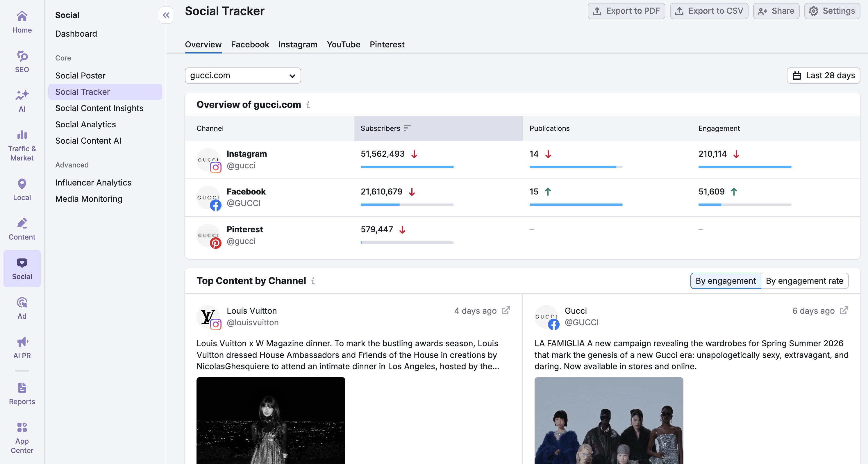Sort table by Subscribers column

click(x=385, y=128)
